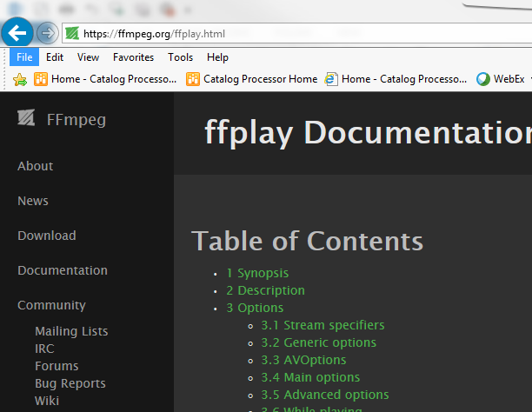Open the Mailing Lists link
This screenshot has width=532, height=412.
coord(71,331)
